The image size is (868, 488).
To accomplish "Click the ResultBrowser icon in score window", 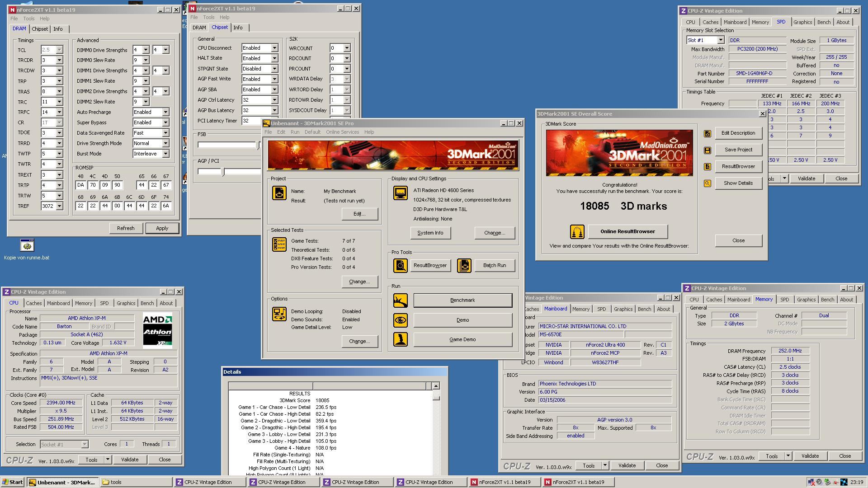I will pyautogui.click(x=708, y=167).
